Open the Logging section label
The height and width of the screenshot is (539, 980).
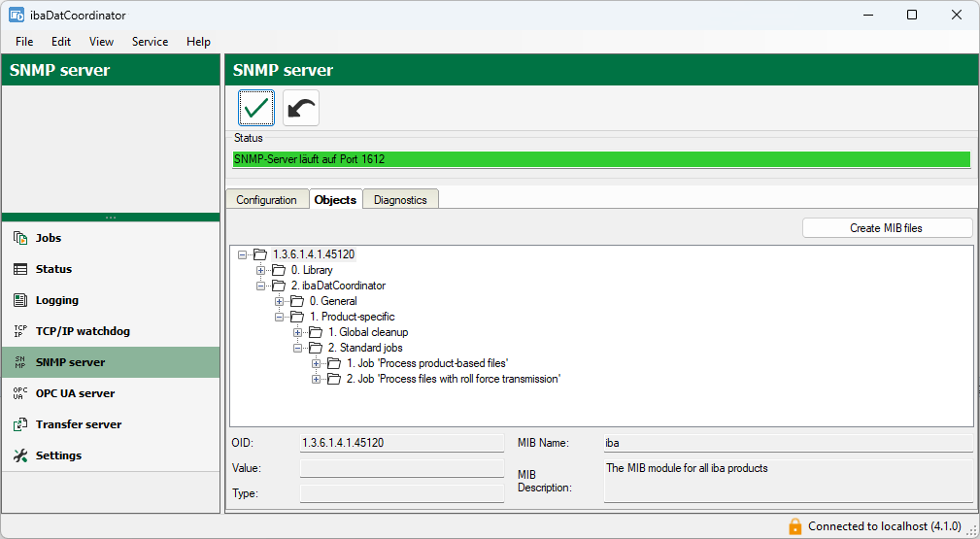point(57,300)
